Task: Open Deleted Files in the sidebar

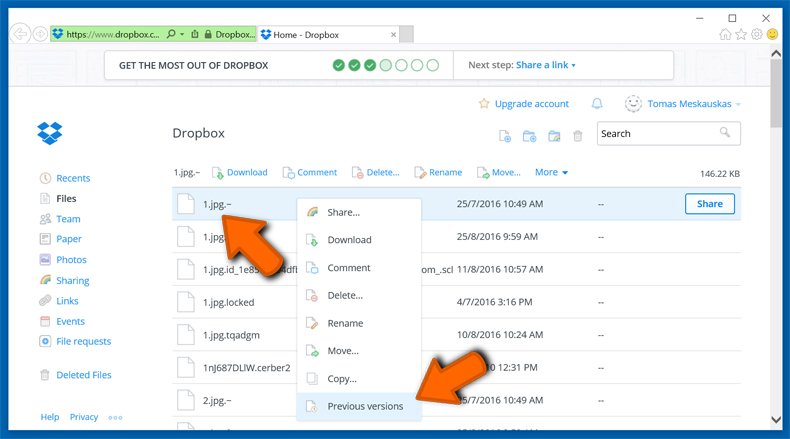Action: point(83,375)
